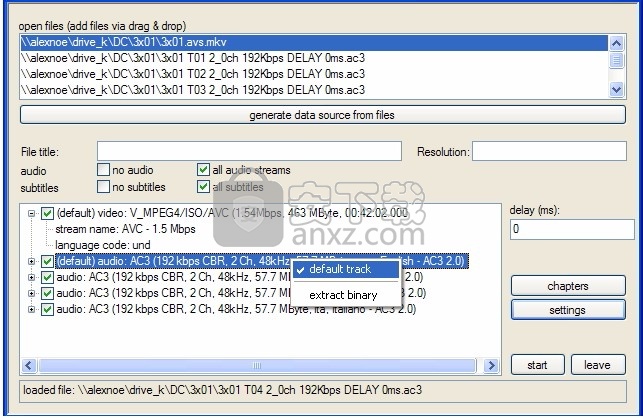Toggle default track in context menu
The width and height of the screenshot is (643, 418).
346,270
